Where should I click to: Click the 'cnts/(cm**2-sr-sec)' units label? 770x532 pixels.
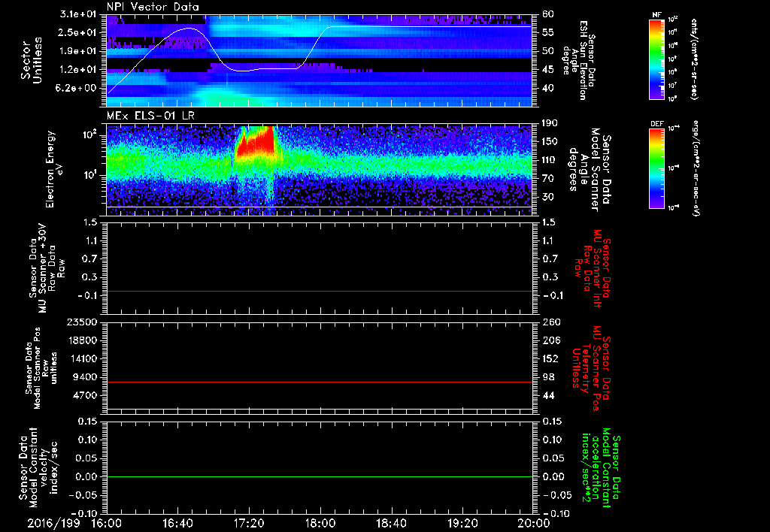click(694, 59)
